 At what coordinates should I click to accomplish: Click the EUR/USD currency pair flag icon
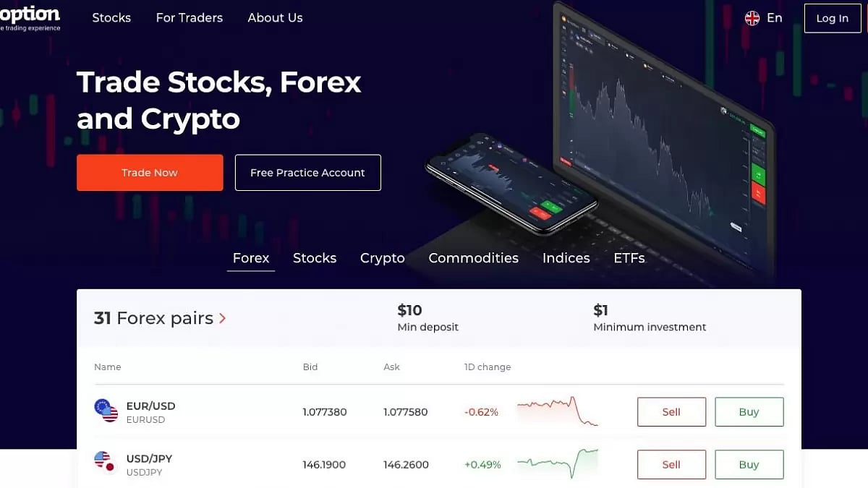pos(106,411)
